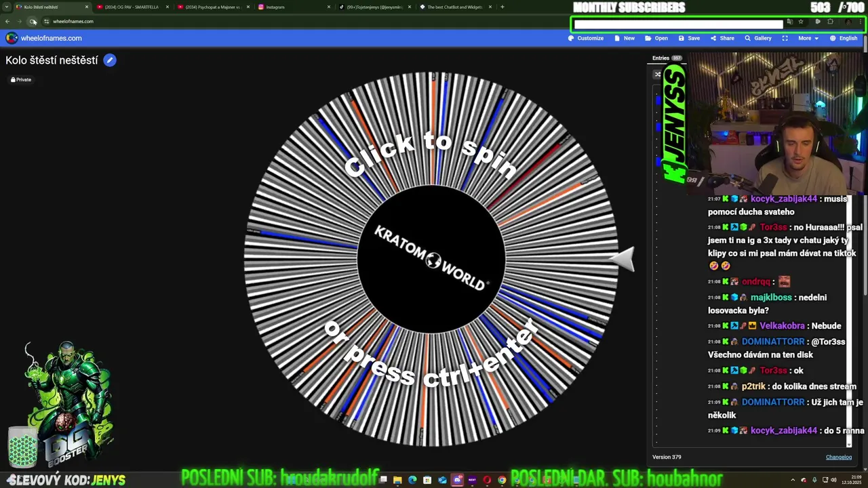Open Opera browser from taskbar

point(487,480)
